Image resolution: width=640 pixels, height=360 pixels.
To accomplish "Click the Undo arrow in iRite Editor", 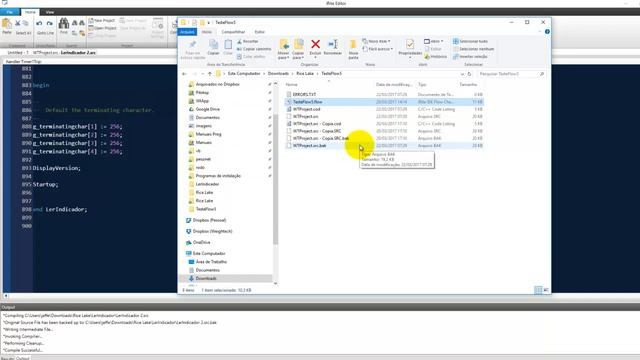I will [39, 24].
